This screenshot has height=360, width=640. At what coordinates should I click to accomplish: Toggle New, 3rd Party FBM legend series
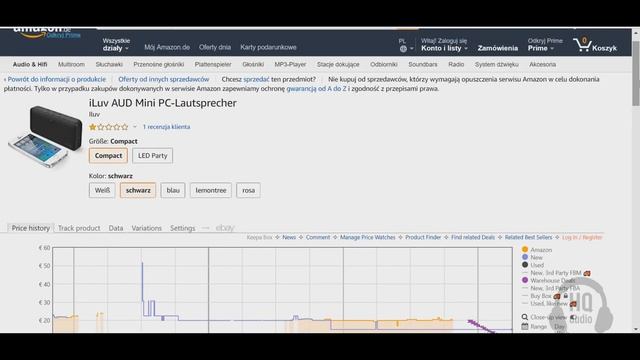(x=551, y=273)
